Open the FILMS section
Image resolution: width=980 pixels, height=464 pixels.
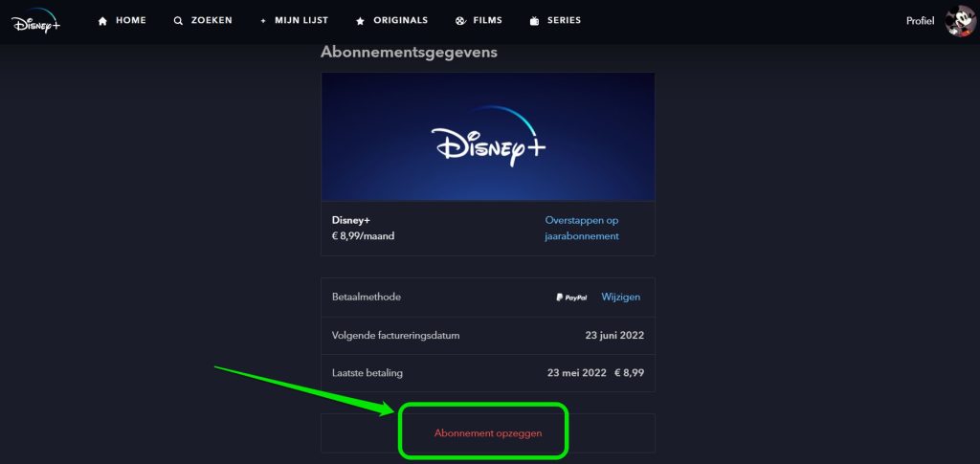[x=487, y=21]
